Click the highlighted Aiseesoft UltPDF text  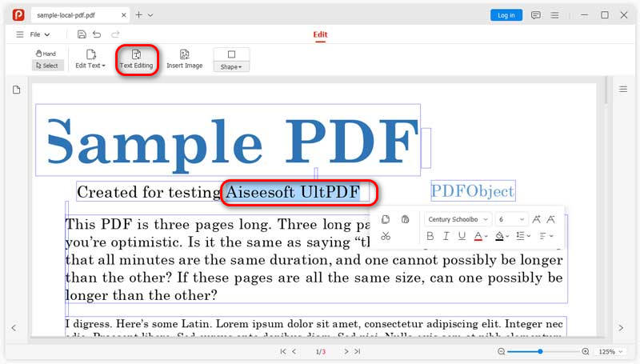point(293,192)
